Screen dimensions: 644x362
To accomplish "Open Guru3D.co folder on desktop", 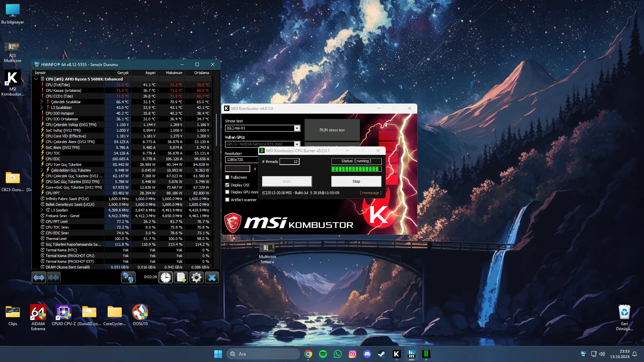I will [x=89, y=316].
